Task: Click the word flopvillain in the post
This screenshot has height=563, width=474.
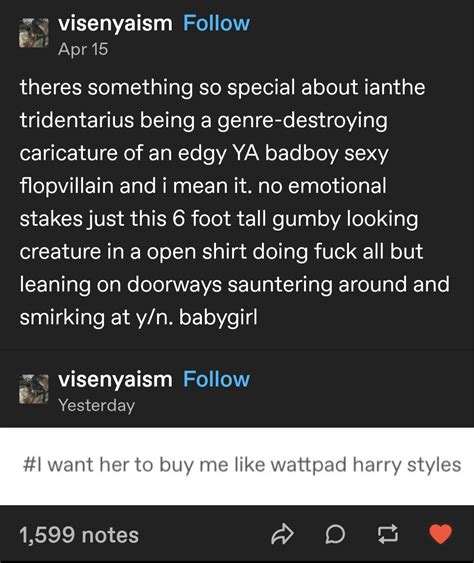Action: [x=67, y=186]
